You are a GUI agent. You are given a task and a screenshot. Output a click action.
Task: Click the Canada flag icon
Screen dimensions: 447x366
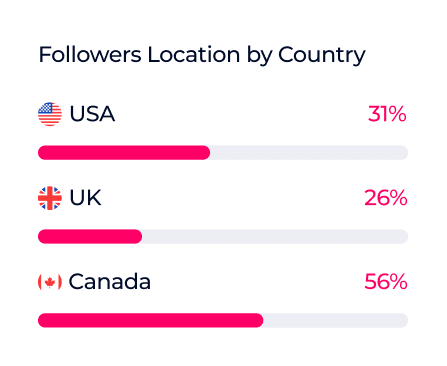click(50, 282)
